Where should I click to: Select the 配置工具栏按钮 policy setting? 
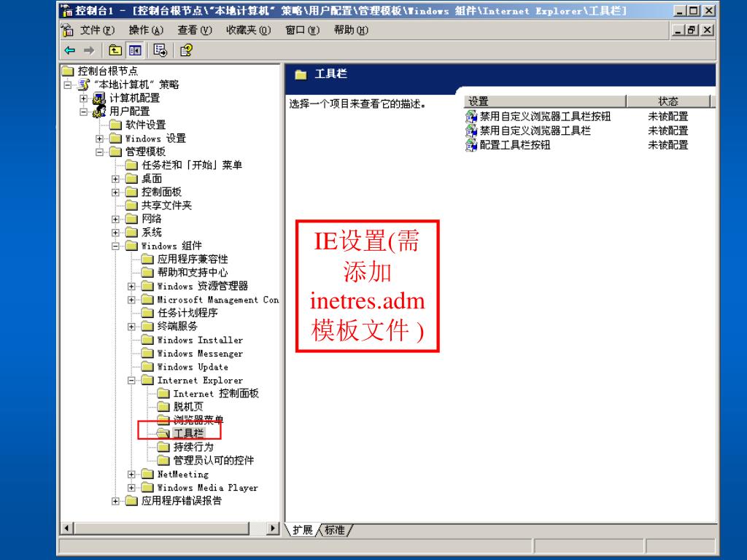pyautogui.click(x=514, y=145)
